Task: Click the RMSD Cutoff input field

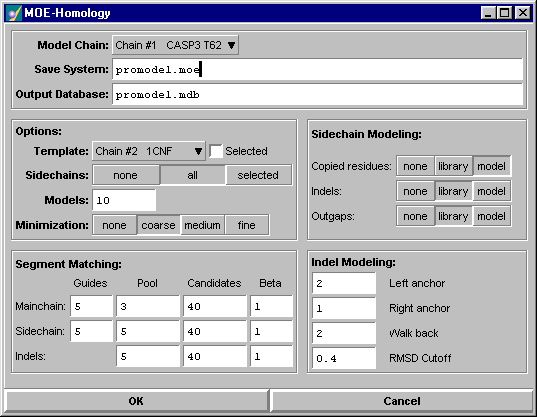Action: [x=344, y=358]
